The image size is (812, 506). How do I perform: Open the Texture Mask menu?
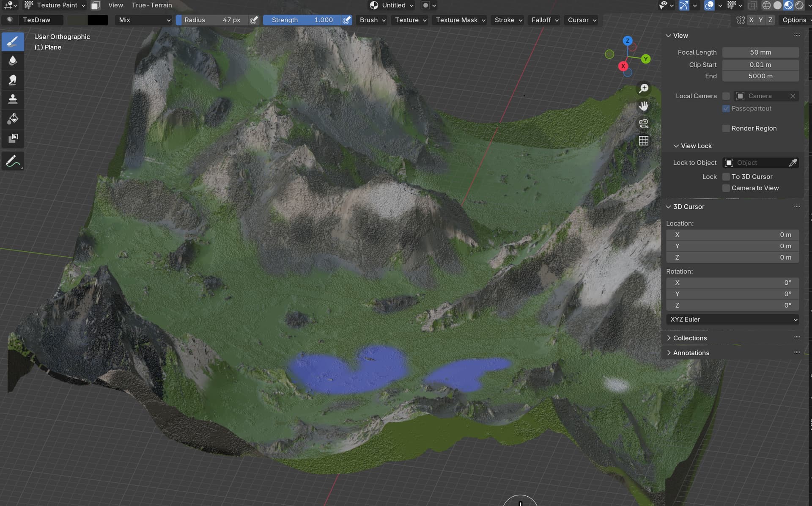click(x=460, y=20)
